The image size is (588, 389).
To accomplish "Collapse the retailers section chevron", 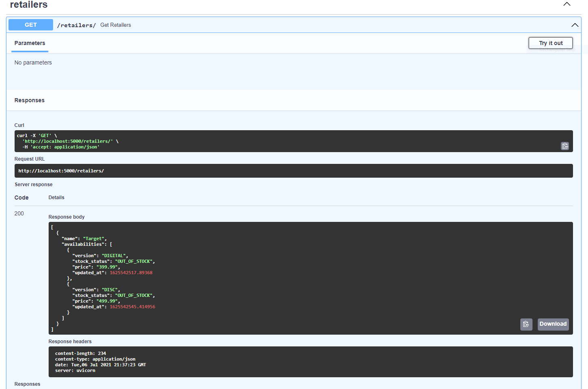I will [567, 4].
